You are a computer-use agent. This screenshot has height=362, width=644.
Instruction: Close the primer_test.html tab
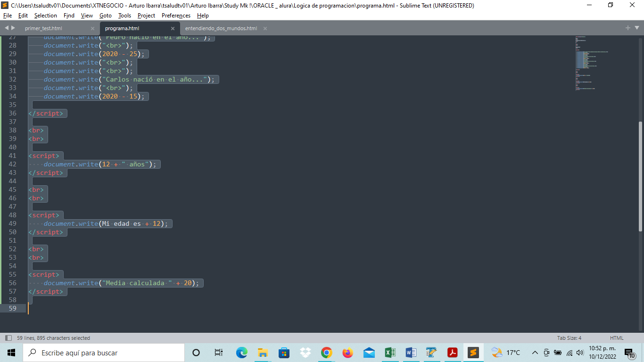point(92,28)
